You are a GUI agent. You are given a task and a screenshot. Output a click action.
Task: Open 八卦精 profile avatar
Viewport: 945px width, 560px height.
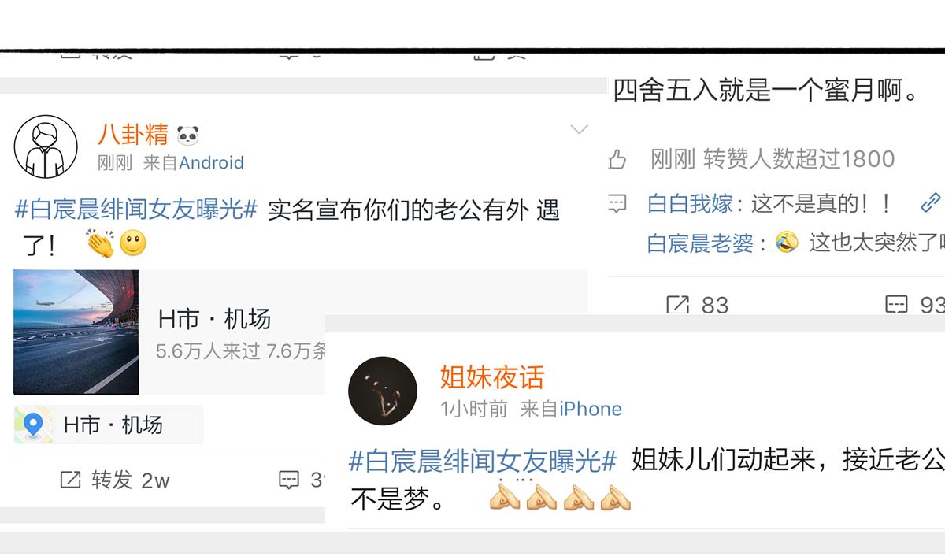[x=46, y=146]
